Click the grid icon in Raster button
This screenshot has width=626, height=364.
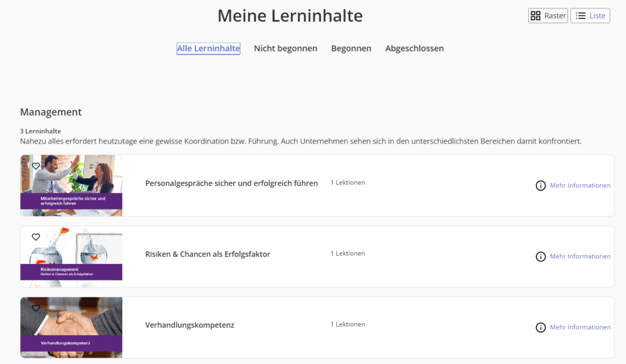point(536,16)
